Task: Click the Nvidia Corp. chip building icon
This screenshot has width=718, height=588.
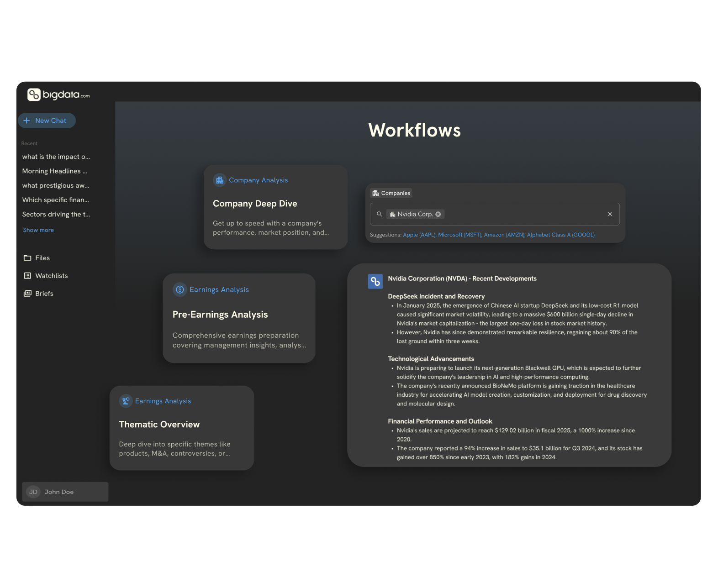Action: tap(392, 214)
